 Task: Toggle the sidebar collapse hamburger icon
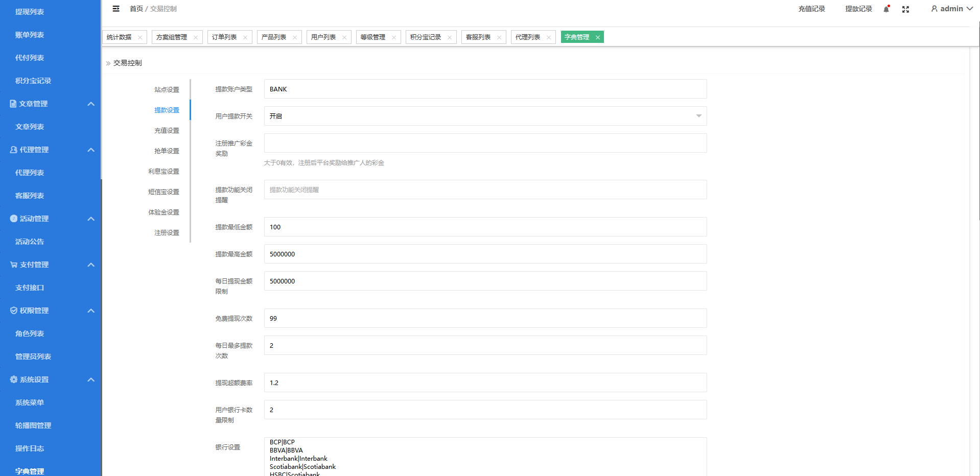coord(116,9)
